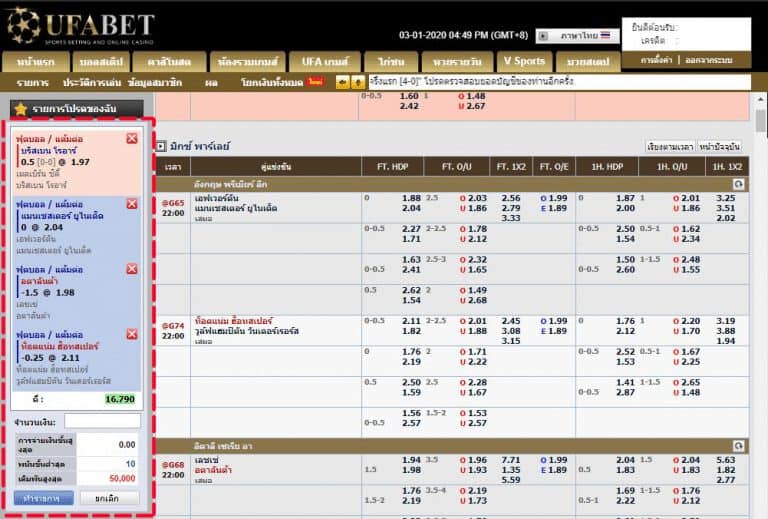
Task: Click the หน้าปัจจุบัน current page button
Action: pyautogui.click(x=719, y=147)
